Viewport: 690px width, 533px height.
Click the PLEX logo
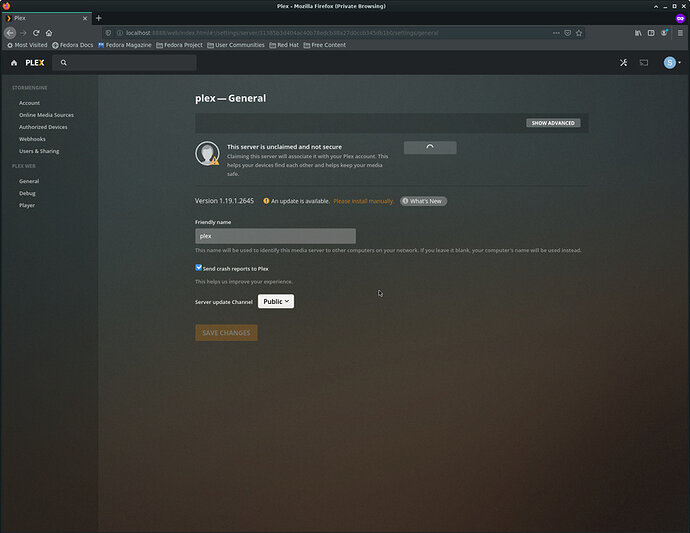[35, 63]
